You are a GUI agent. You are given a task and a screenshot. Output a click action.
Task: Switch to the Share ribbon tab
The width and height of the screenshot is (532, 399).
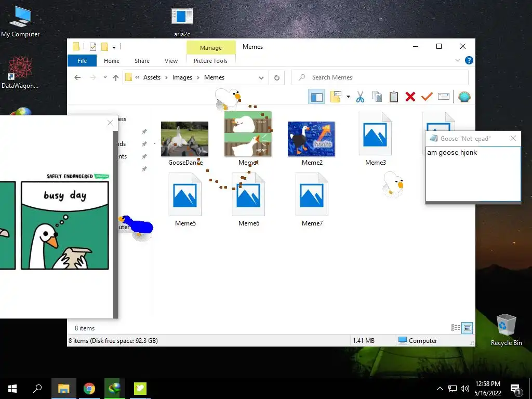tap(142, 61)
